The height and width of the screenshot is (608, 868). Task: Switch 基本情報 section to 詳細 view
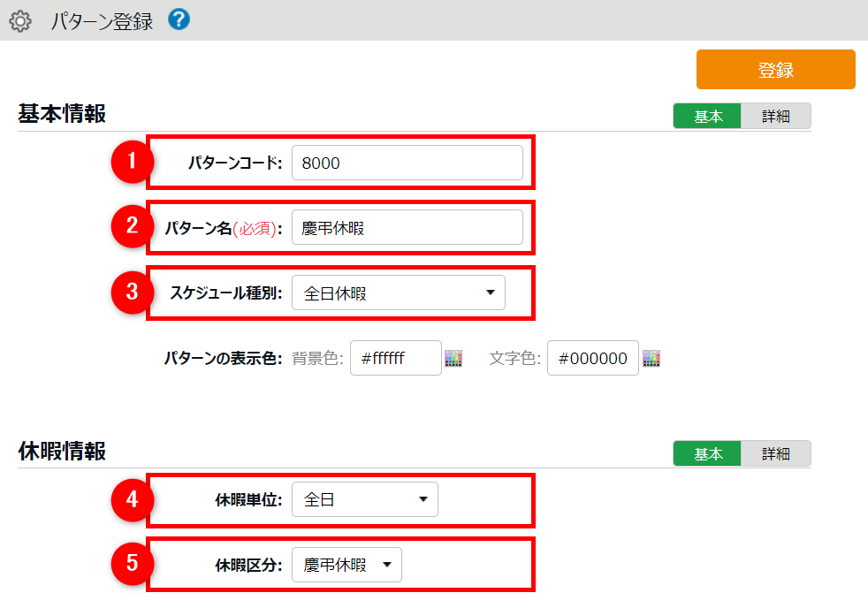pos(775,117)
